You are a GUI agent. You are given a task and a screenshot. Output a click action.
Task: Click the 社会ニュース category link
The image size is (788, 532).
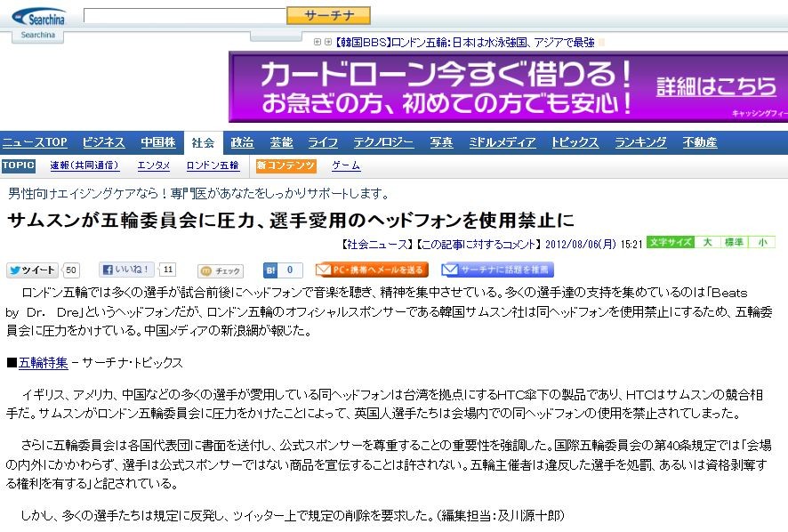coord(375,245)
